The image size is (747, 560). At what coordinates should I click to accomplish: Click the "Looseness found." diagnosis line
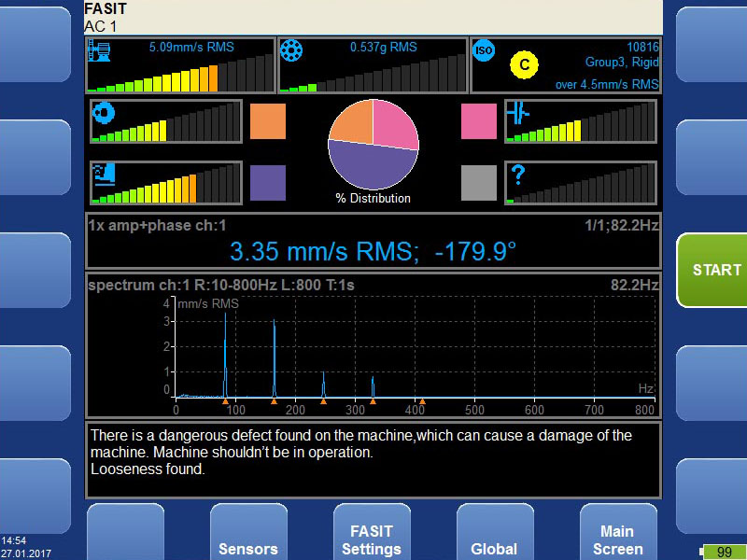point(148,469)
